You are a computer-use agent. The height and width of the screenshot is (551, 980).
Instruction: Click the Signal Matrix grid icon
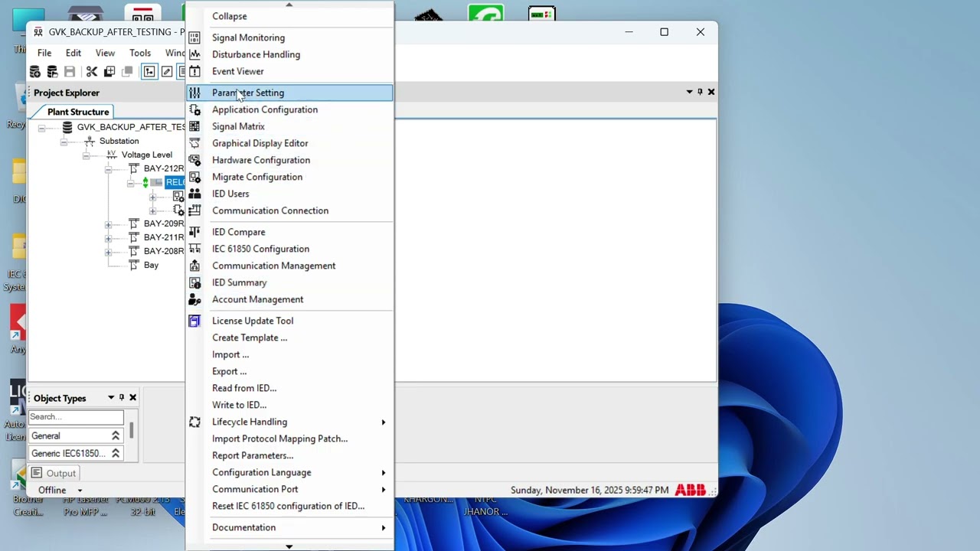coord(194,126)
